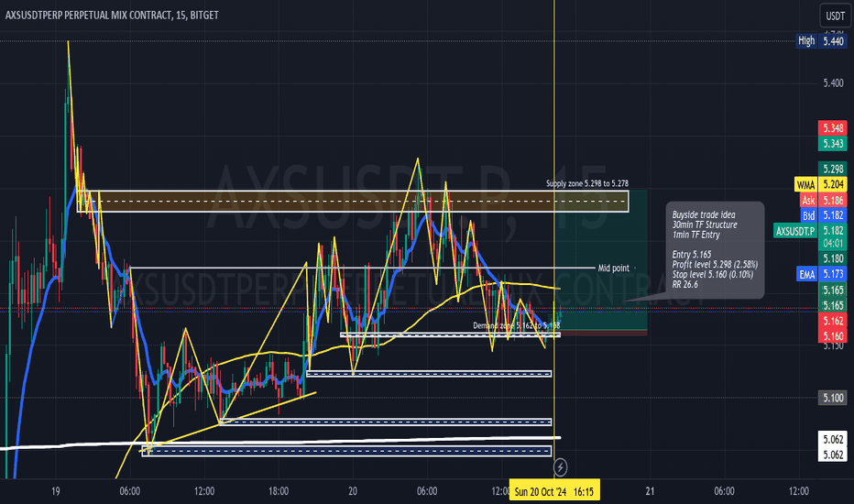The height and width of the screenshot is (504, 854).
Task: Click the lightning bolt icon near the time axis
Action: pyautogui.click(x=560, y=467)
